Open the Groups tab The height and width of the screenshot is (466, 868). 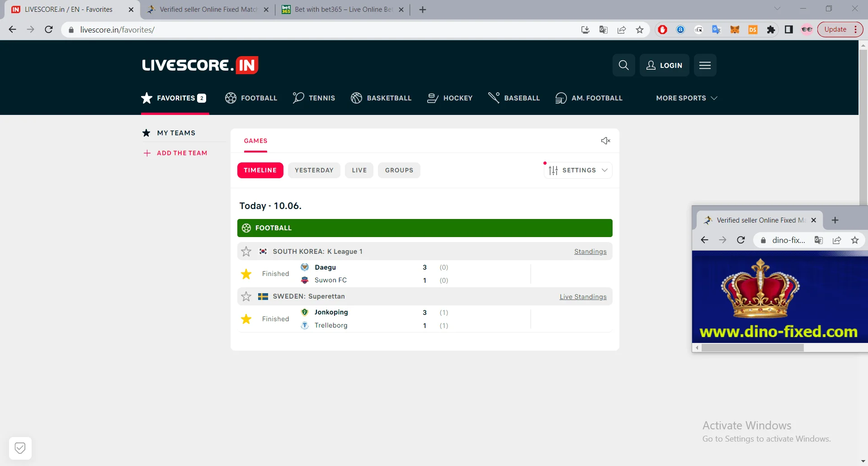[399, 170]
